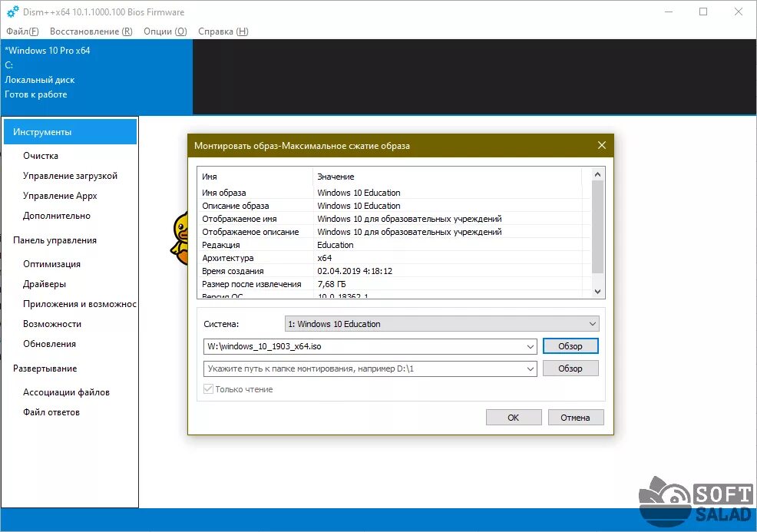Viewport: 757px width, 532px height.
Task: Select the Имя образа row
Action: [392, 193]
